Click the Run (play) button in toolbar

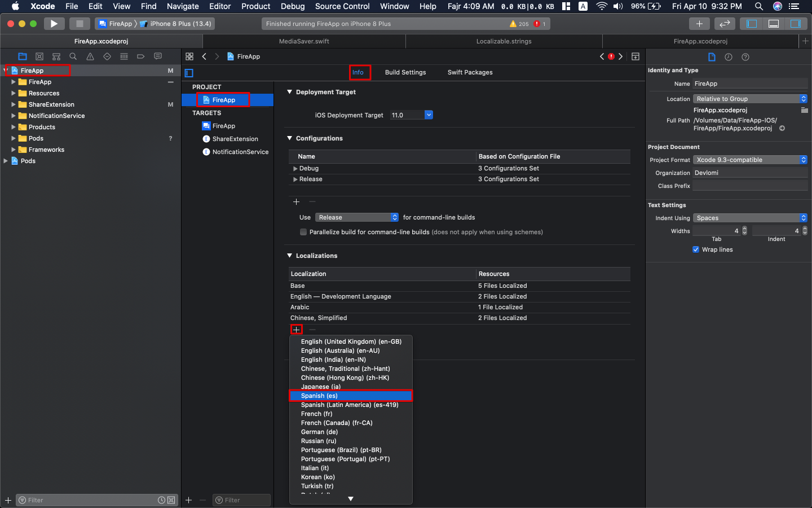click(54, 24)
